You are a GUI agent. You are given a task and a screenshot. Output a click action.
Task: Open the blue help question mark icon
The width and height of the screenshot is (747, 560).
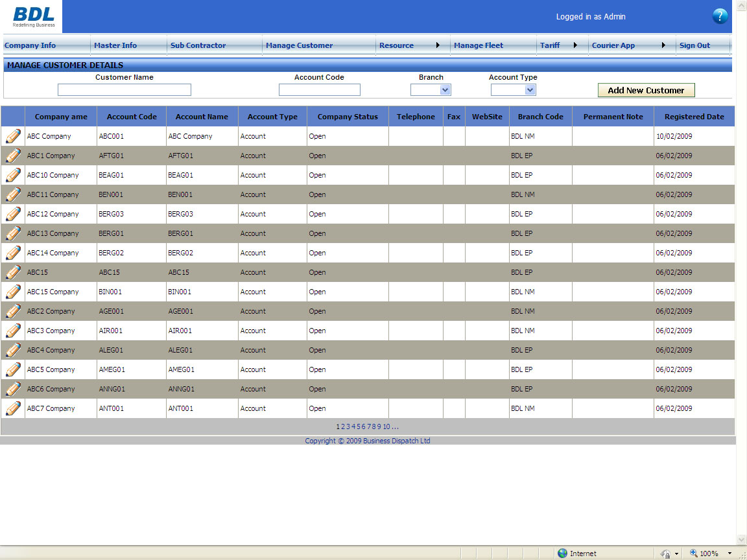719,16
